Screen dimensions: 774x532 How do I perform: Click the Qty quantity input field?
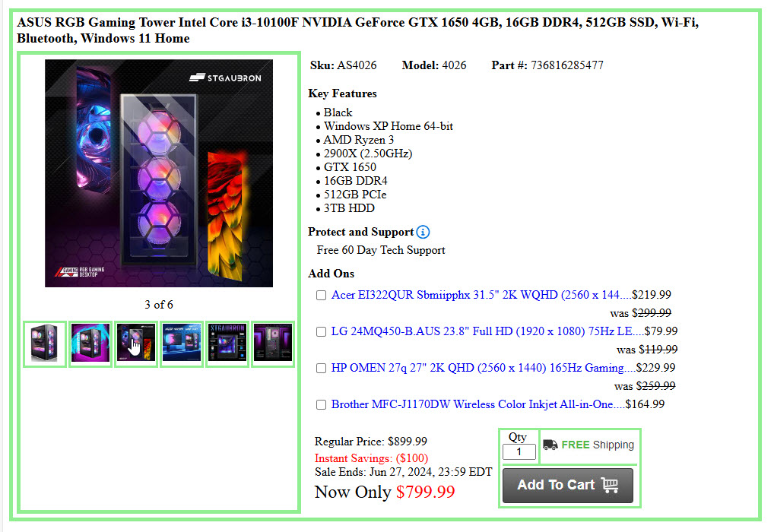click(519, 451)
